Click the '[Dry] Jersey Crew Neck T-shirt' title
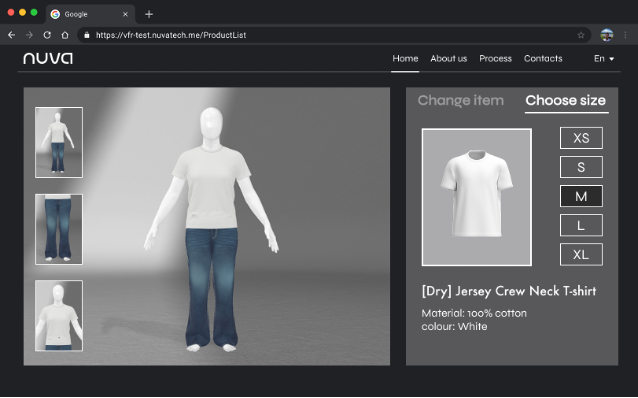638x398 pixels. [x=509, y=291]
